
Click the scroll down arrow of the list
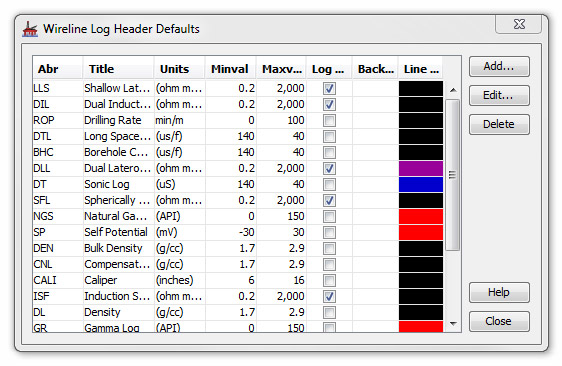[453, 324]
